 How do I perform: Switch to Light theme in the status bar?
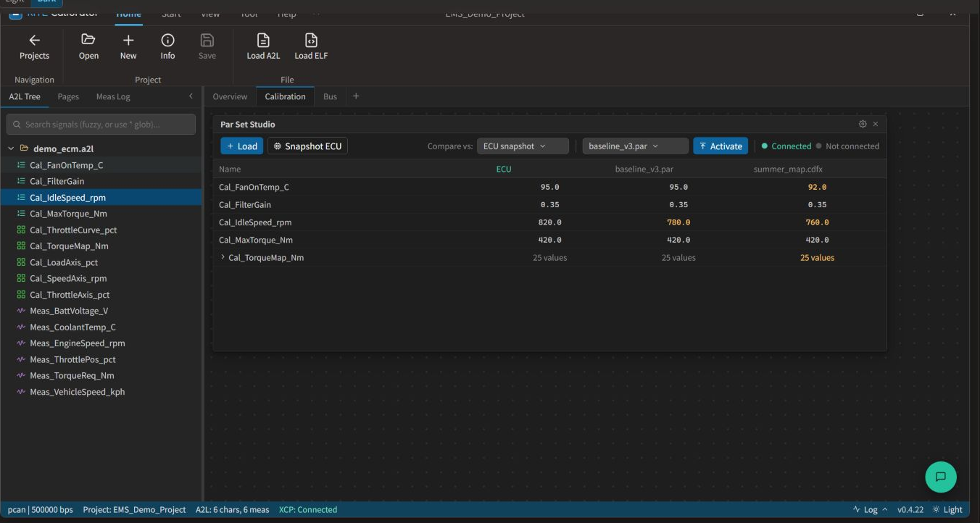click(x=947, y=510)
